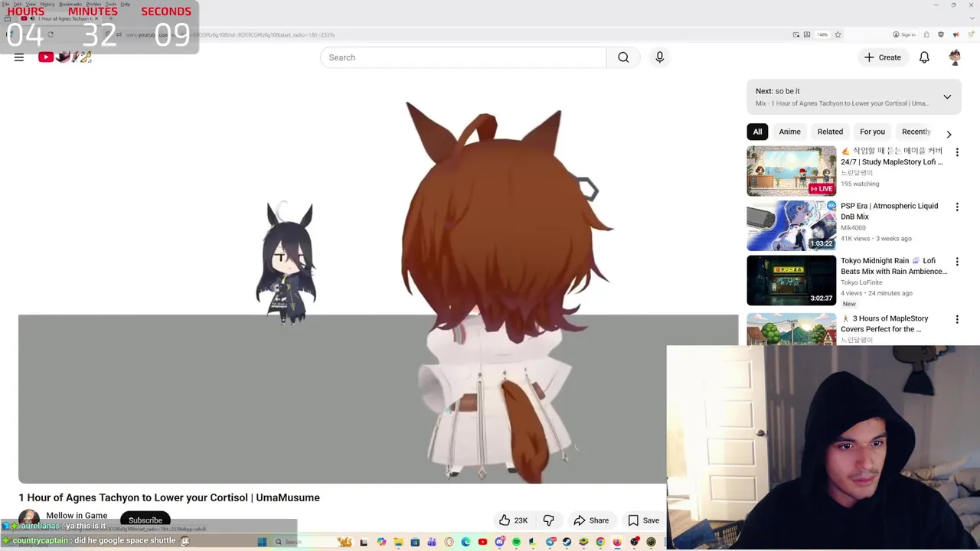This screenshot has height=551, width=980.
Task: Click the YouTube logo to go home
Action: (65, 57)
